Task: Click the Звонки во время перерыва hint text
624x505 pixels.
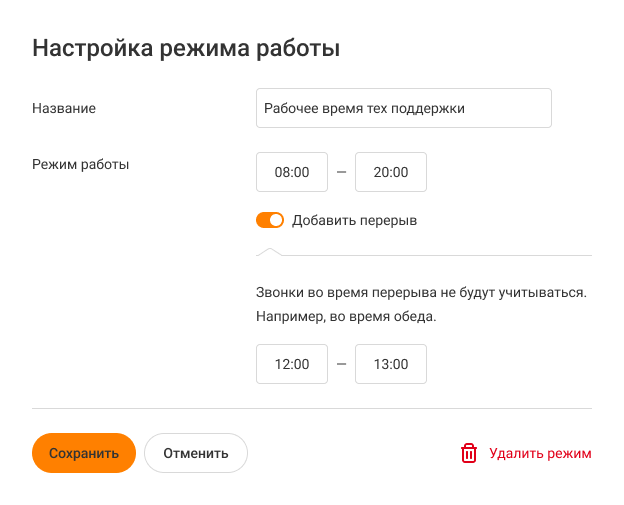Action: [x=420, y=294]
